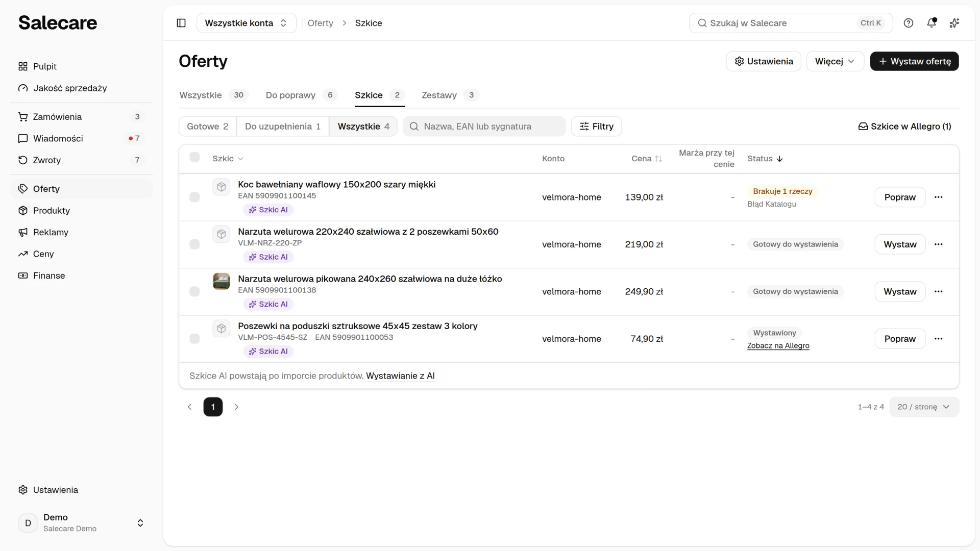Image resolution: width=980 pixels, height=551 pixels.
Task: Go to Pulpit in sidebar
Action: pyautogui.click(x=82, y=66)
